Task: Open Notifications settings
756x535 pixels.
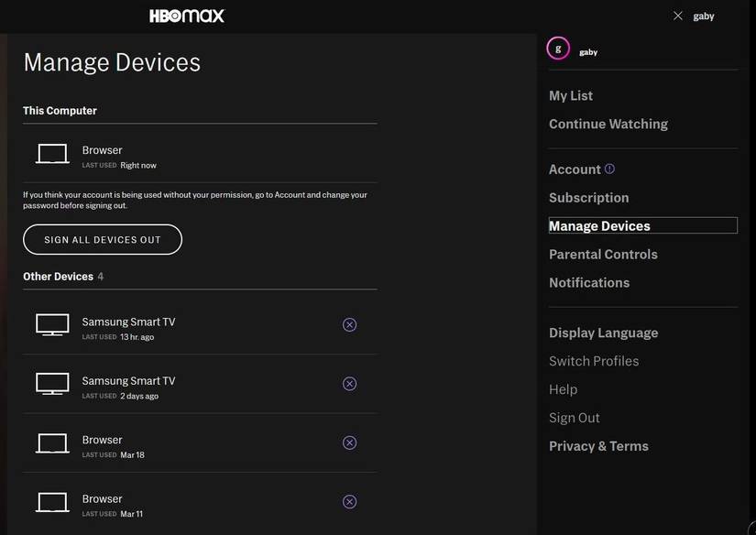Action: coord(589,282)
